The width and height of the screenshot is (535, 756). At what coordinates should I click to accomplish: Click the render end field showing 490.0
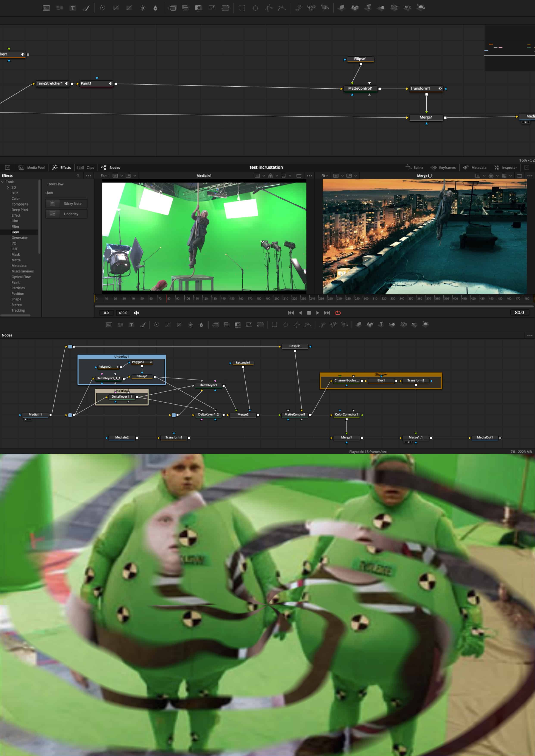[x=123, y=313]
